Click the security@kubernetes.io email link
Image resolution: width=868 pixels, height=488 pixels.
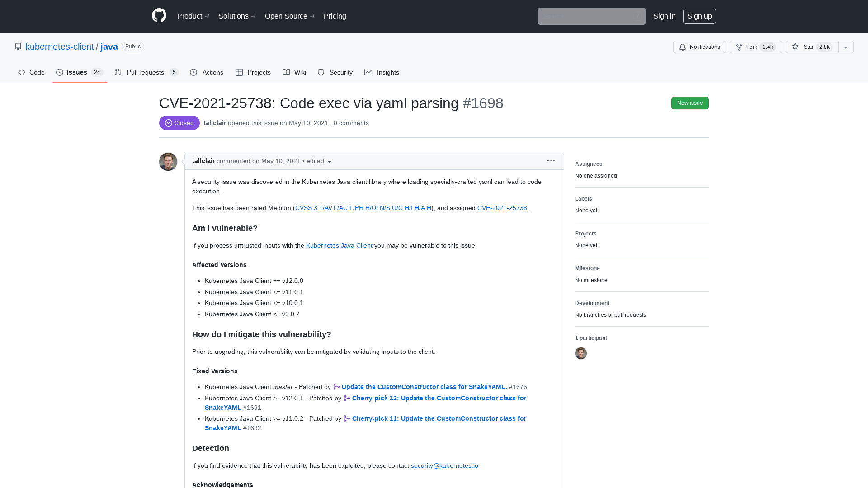coord(444,465)
